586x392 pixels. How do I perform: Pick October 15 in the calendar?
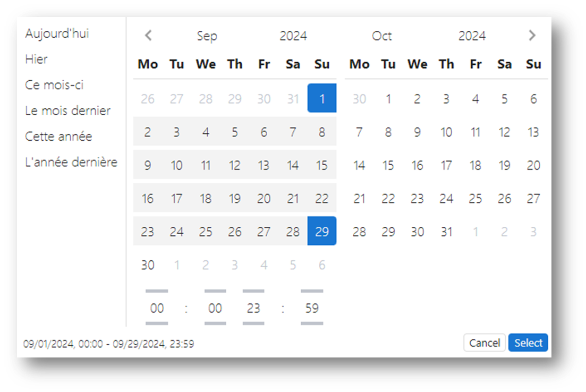388,165
